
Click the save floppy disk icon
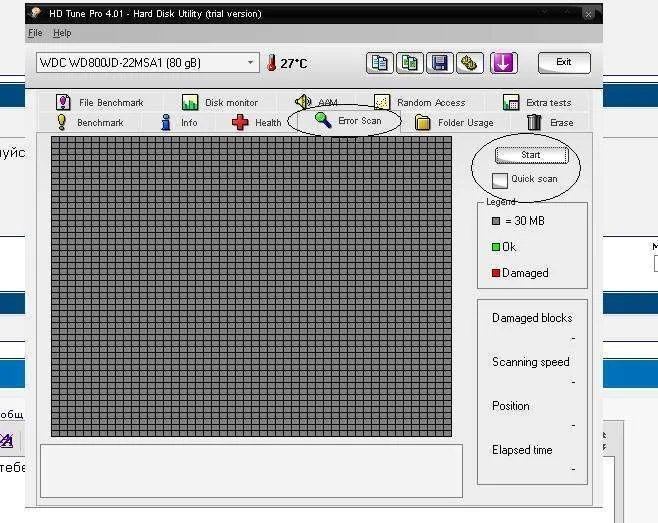439,63
